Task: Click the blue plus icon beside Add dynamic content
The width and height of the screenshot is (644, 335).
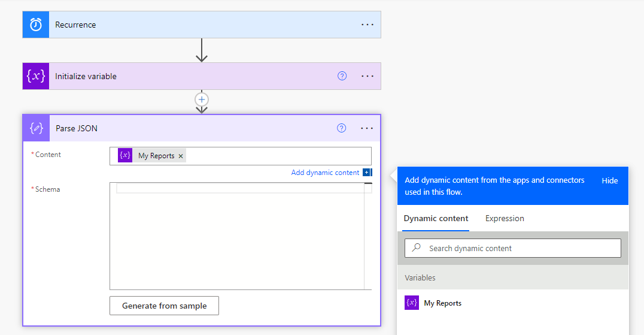Action: (367, 173)
